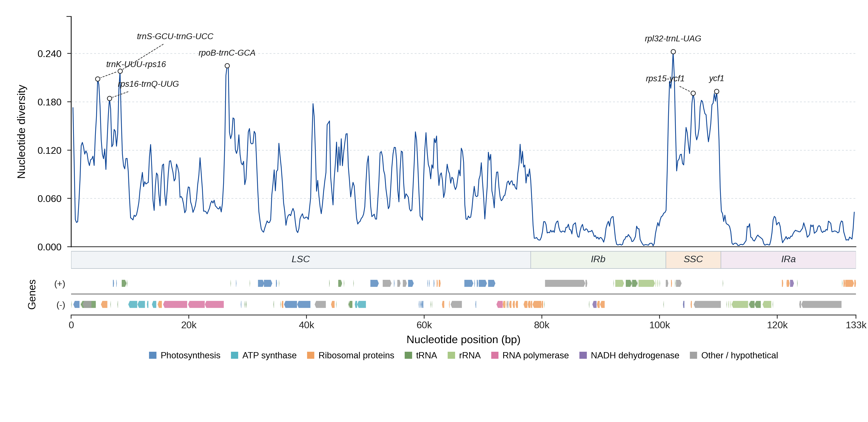Click the '40k' x-axis tick label
Image resolution: width=868 pixels, height=422 pixels.
coord(306,325)
